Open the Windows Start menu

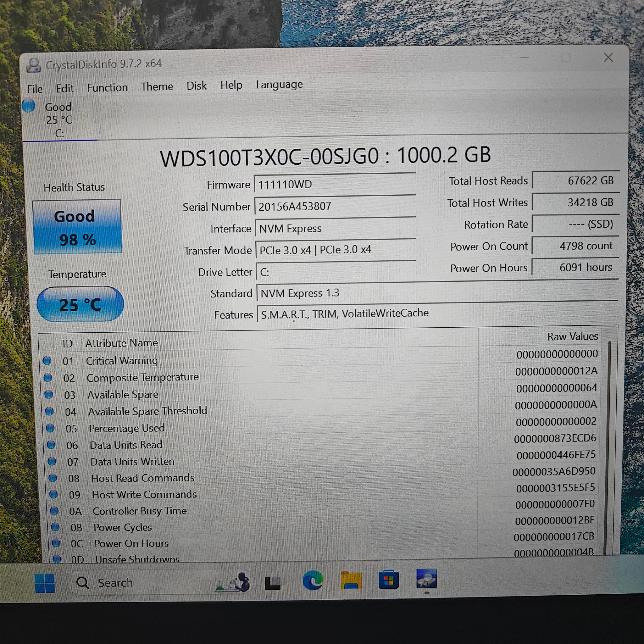(45, 583)
